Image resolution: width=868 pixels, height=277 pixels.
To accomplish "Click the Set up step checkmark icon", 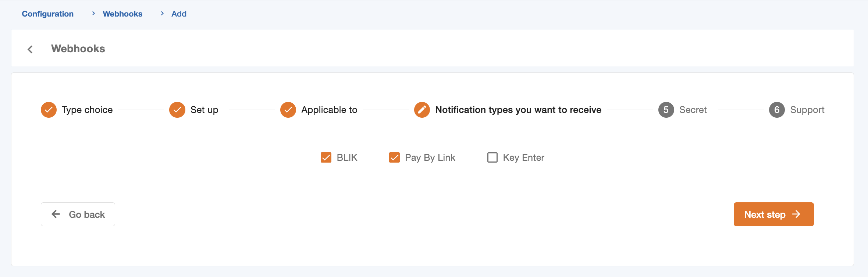I will (x=177, y=110).
